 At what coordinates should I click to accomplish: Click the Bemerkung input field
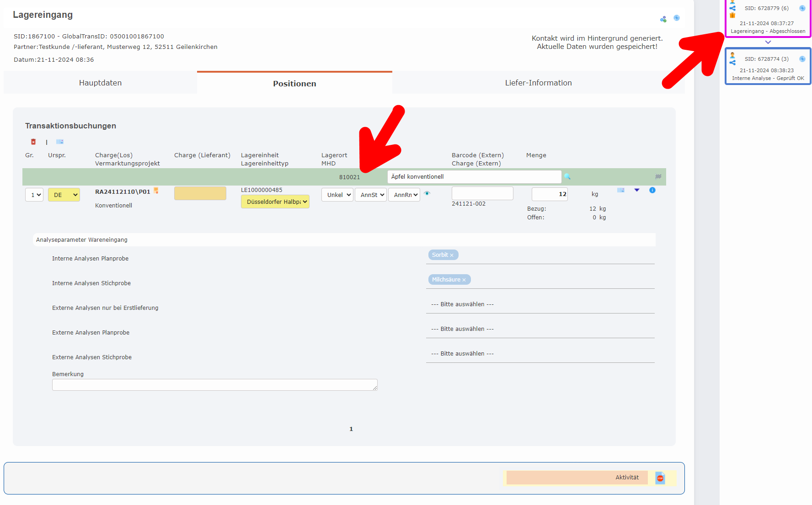click(214, 385)
